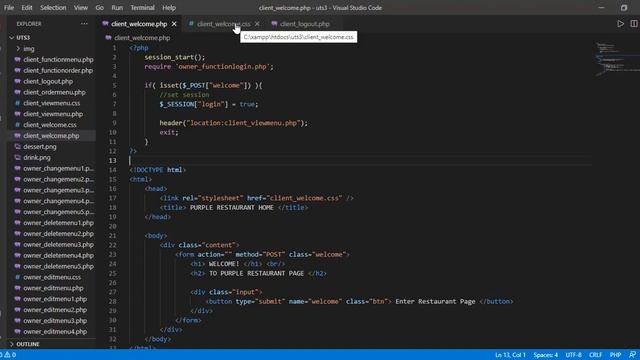Image resolution: width=640 pixels, height=360 pixels.
Task: Open feedback icon in status bar
Action: coord(632,355)
